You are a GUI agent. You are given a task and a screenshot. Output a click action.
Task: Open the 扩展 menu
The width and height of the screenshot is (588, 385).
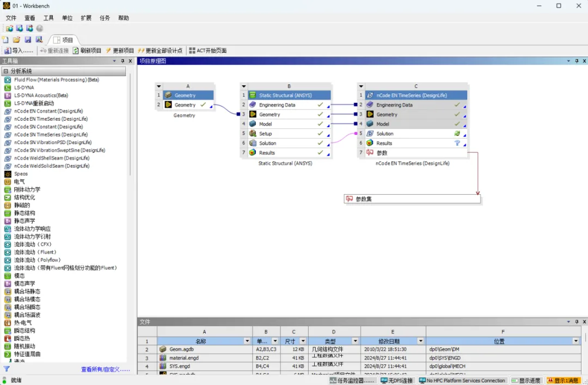click(x=86, y=18)
